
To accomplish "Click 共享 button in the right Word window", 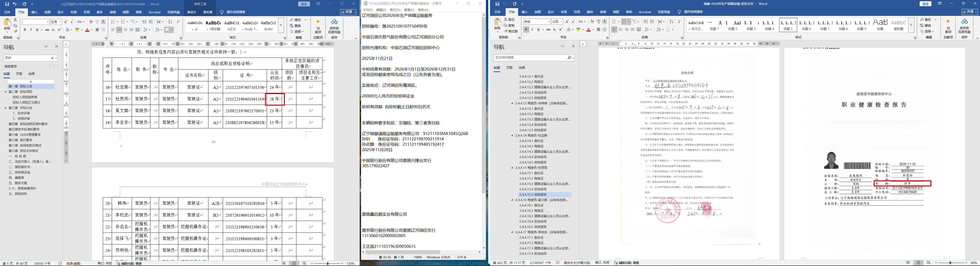I will click(x=970, y=12).
